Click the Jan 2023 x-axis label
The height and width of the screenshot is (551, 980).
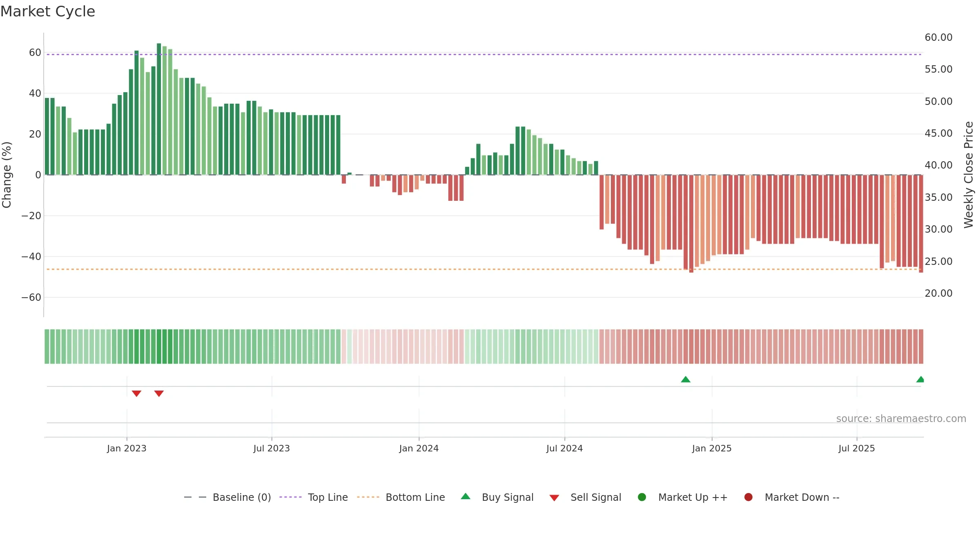tap(127, 449)
